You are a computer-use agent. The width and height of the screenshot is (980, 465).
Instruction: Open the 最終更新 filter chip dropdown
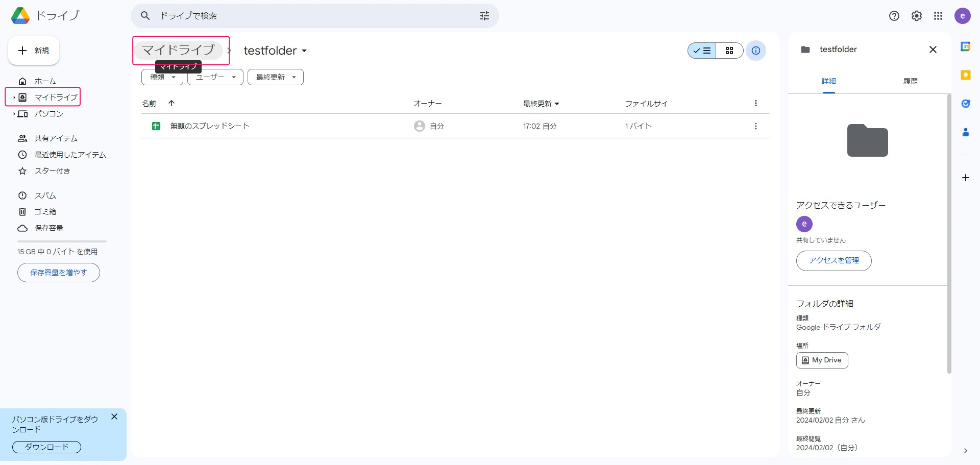pos(276,77)
